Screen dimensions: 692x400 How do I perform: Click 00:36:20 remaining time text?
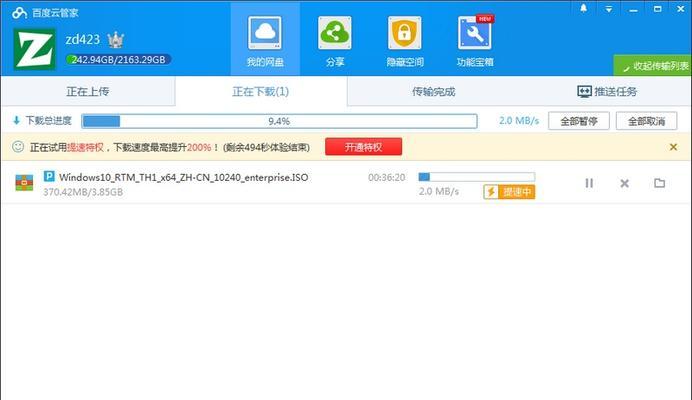click(x=387, y=177)
